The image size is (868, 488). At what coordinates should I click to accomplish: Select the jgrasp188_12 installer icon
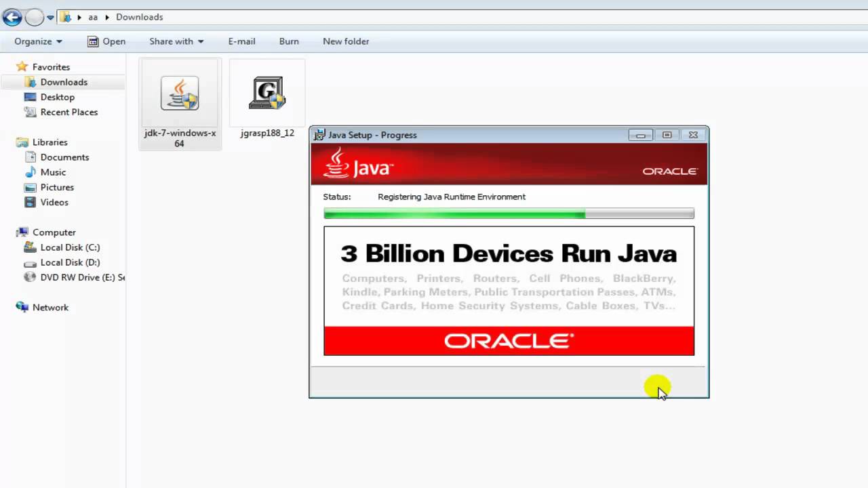[267, 93]
